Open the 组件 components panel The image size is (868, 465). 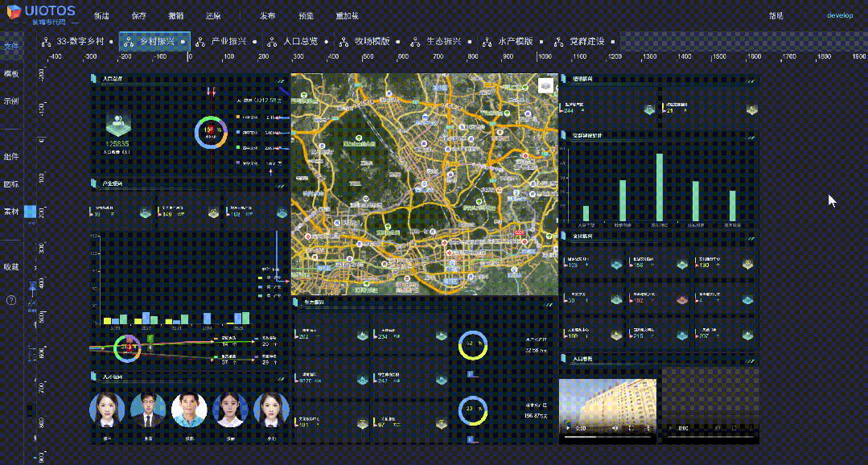tap(11, 157)
